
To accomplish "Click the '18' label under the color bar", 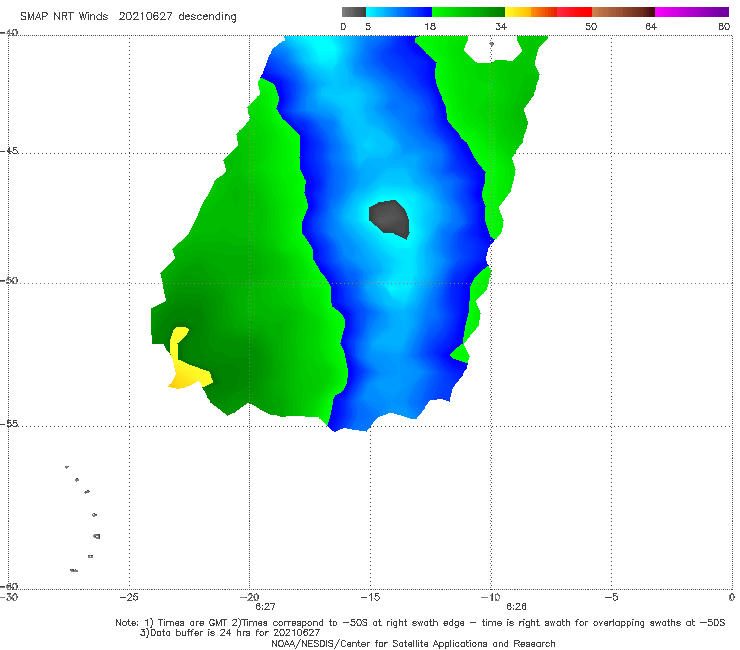I will (x=430, y=27).
